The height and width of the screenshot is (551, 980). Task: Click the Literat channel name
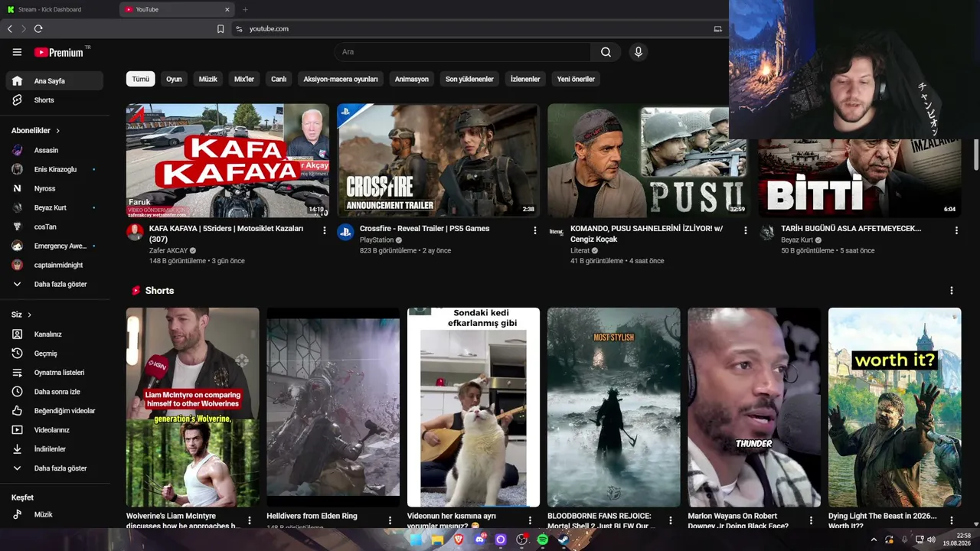580,250
